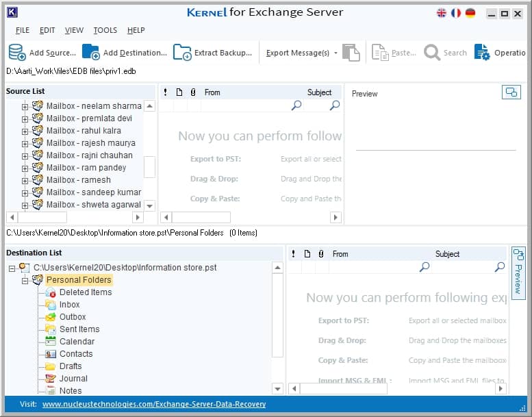The height and width of the screenshot is (417, 532).
Task: Expand Mailbox - ram pandey node
Action: click(x=25, y=168)
